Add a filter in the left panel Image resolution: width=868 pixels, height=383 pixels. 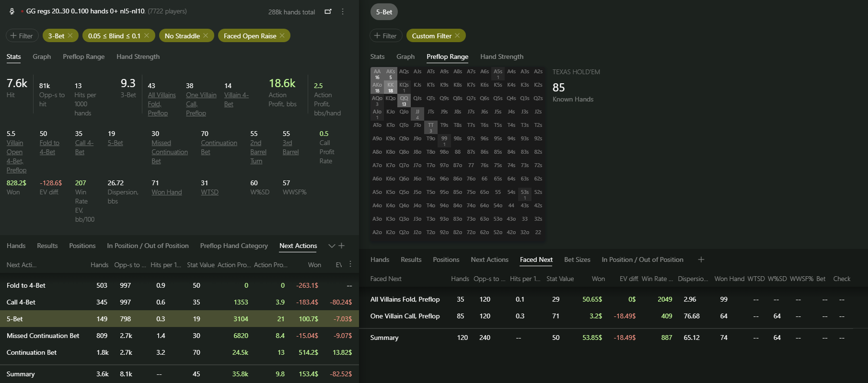pyautogui.click(x=22, y=36)
